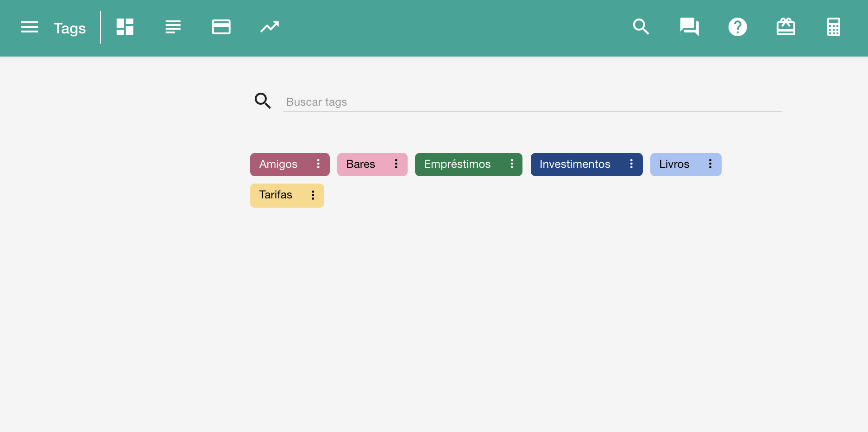Open the help question mark icon

click(x=737, y=27)
